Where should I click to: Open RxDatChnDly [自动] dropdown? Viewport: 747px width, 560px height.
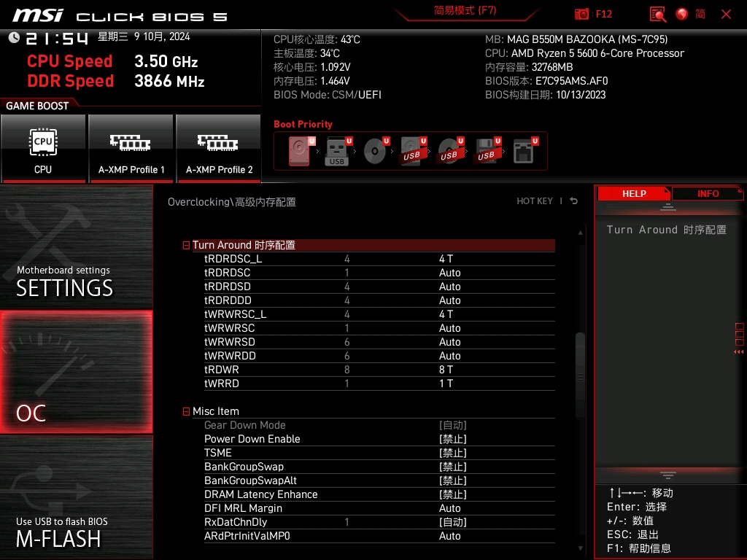pyautogui.click(x=452, y=522)
